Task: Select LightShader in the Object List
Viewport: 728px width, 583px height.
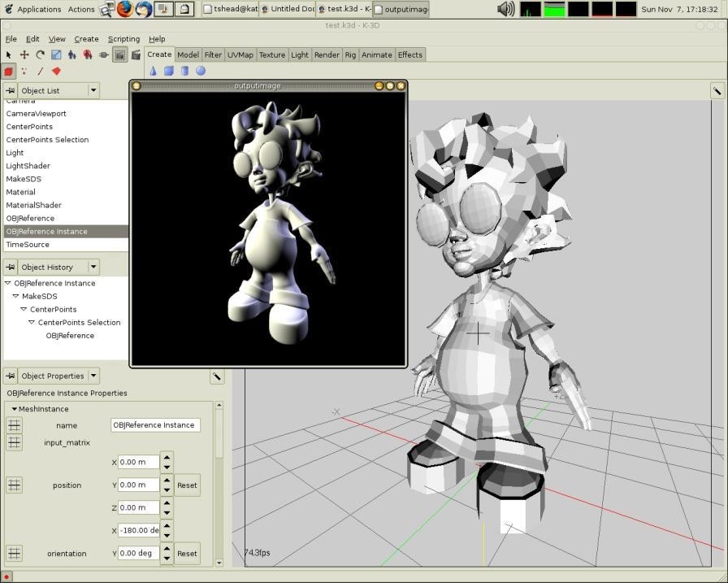Action: 28,166
